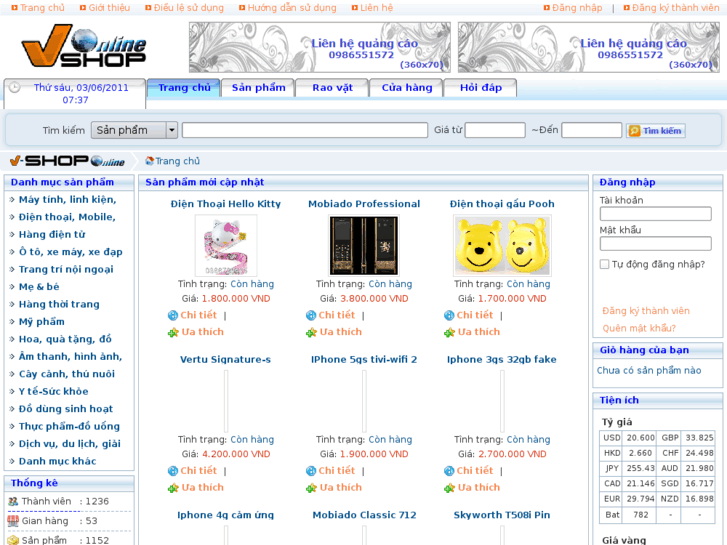
Task: Open category Danh mục khác
Action: [57, 461]
